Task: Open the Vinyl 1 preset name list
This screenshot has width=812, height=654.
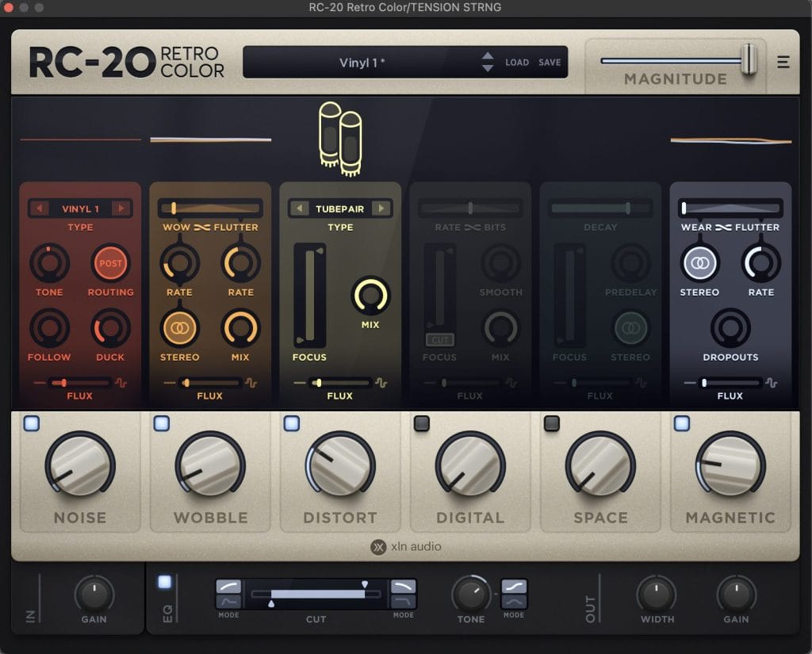Action: point(362,63)
